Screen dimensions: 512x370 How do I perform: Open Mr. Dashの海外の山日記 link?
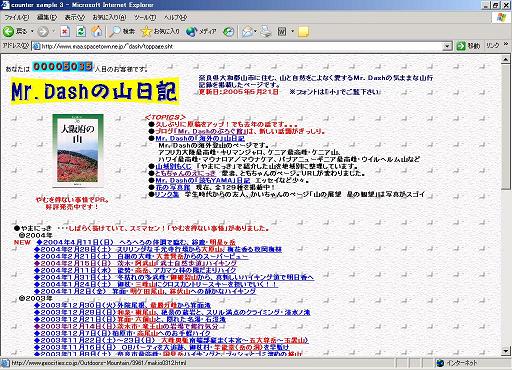200,138
